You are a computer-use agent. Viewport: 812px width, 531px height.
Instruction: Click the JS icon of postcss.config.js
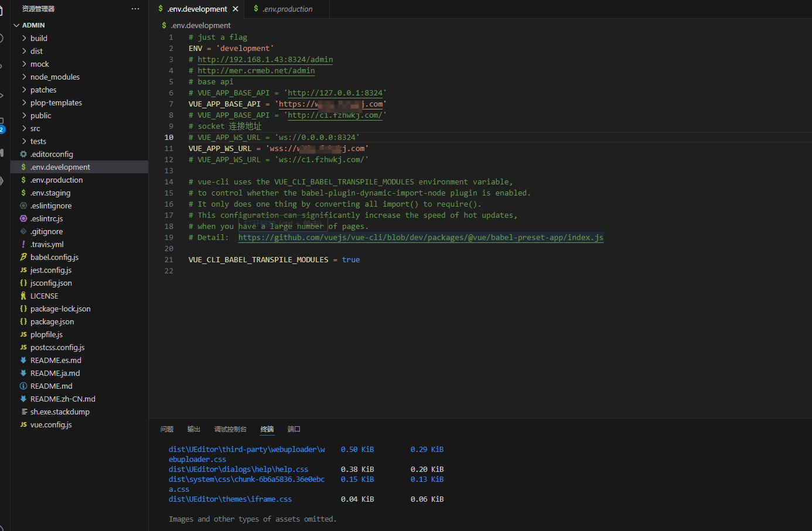[23, 347]
